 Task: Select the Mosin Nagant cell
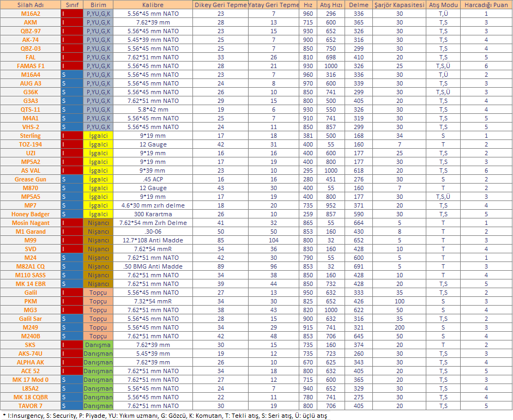coord(31,223)
